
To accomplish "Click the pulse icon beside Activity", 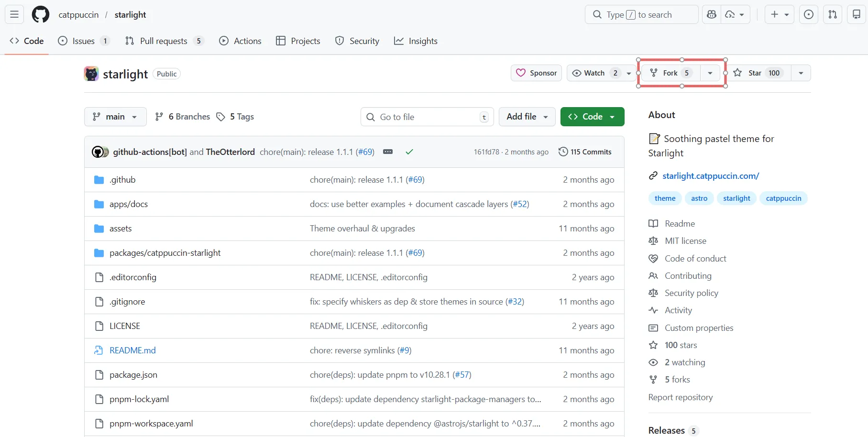I will click(653, 310).
